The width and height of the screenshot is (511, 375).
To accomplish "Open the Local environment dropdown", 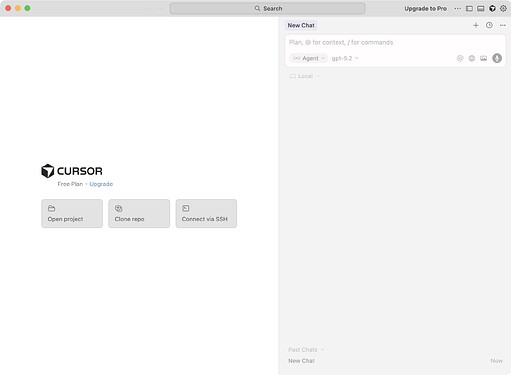I will click(x=305, y=76).
